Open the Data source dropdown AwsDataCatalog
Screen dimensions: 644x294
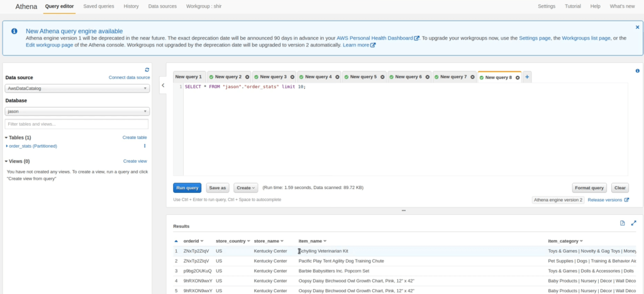point(77,88)
